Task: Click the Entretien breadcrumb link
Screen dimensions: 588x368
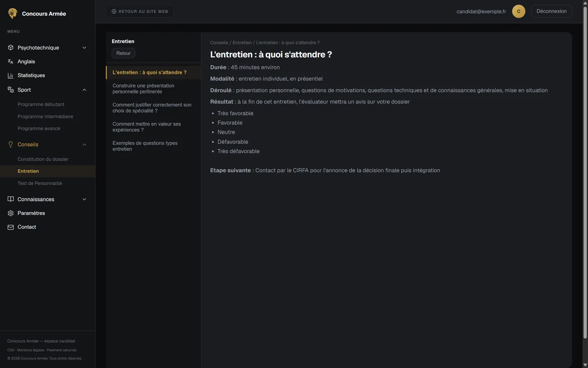Action: click(242, 43)
